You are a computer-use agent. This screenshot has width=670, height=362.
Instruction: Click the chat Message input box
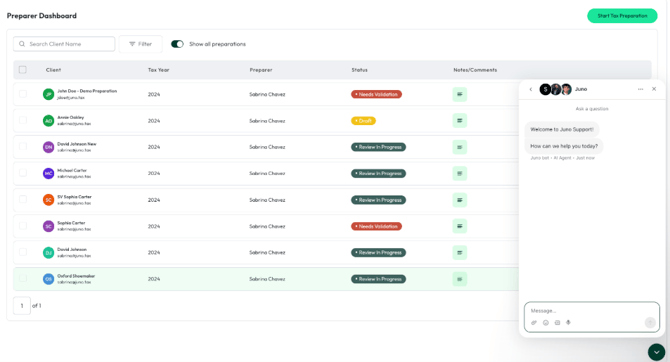click(x=592, y=317)
